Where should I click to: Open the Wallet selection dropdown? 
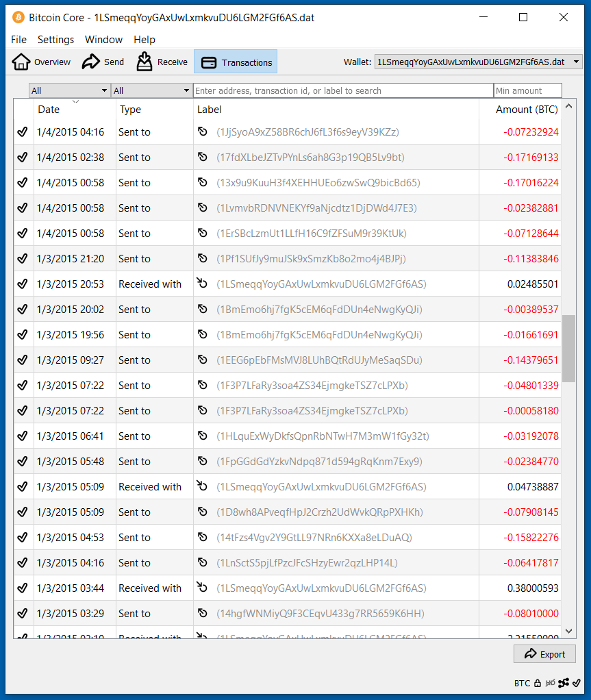[478, 62]
